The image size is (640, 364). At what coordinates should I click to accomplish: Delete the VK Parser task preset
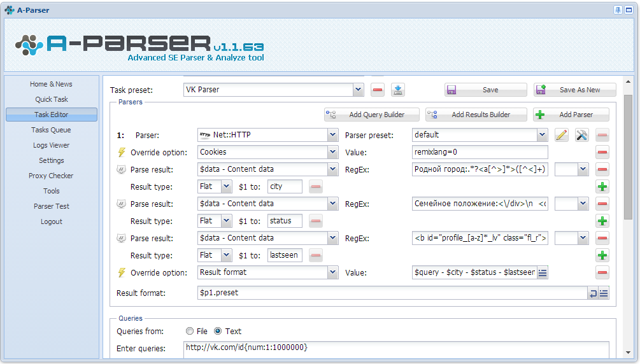[x=378, y=90]
